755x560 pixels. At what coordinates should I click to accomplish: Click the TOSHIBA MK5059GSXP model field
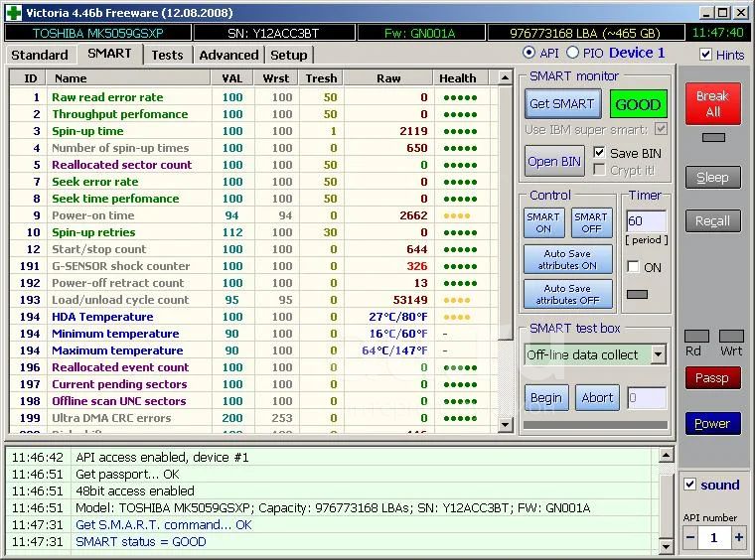tap(97, 33)
